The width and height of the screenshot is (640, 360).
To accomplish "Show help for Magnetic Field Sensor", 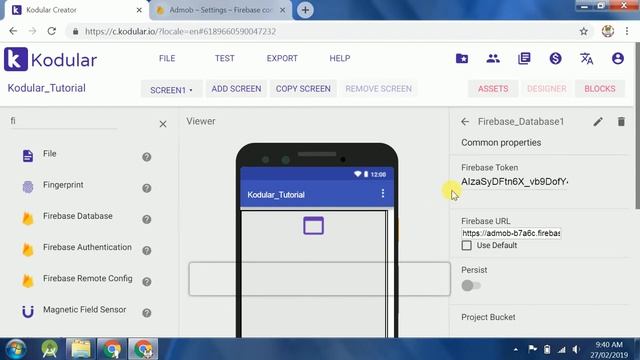I will [147, 313].
